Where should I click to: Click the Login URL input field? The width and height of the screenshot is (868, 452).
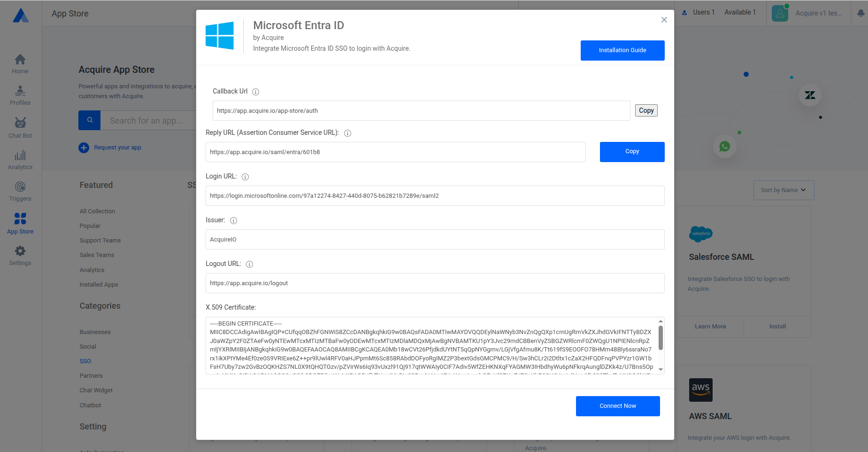(x=435, y=196)
